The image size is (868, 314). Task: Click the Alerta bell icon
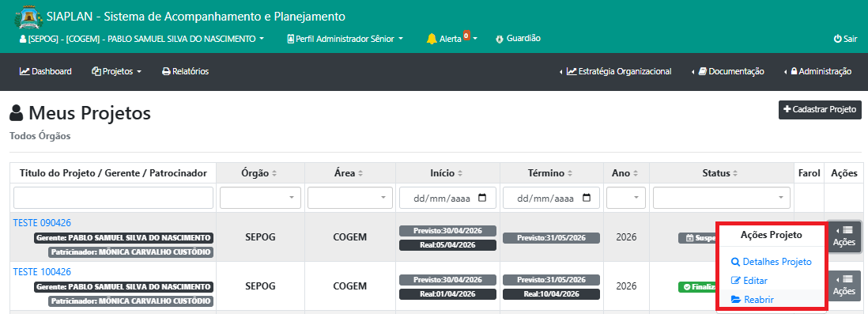[x=432, y=39]
